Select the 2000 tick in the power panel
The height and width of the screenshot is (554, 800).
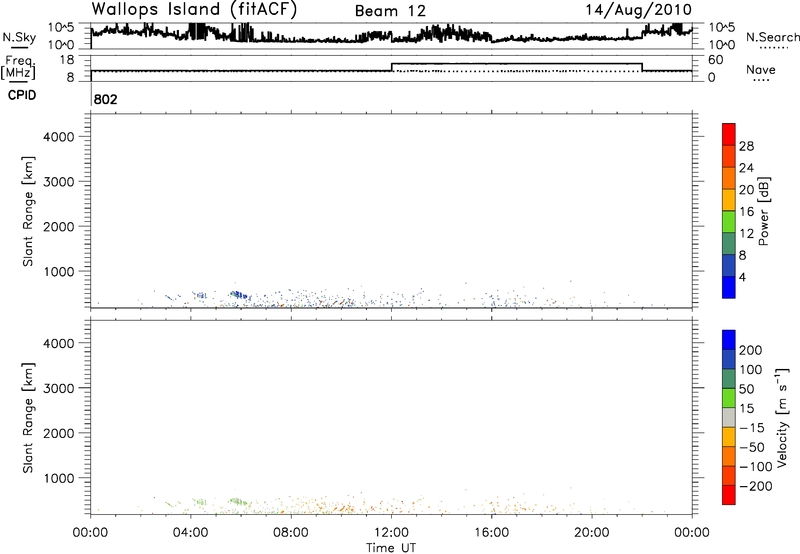click(x=58, y=226)
